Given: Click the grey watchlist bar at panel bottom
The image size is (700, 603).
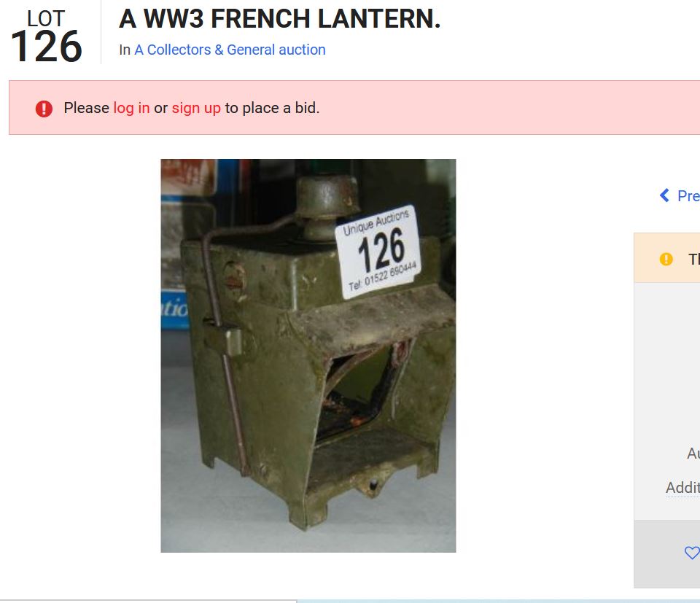Looking at the screenshot, I should pyautogui.click(x=667, y=553).
